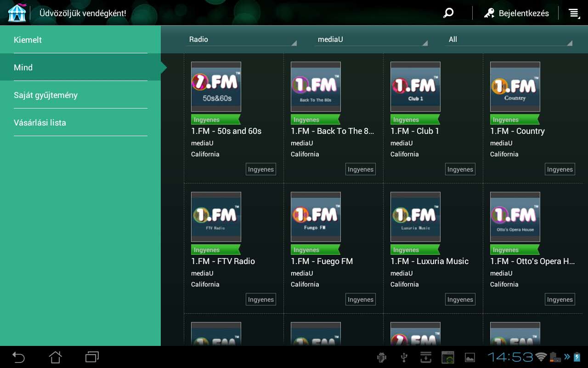Open the 1.FM FTV Radio thumbnail
This screenshot has height=368, width=588.
click(x=216, y=217)
